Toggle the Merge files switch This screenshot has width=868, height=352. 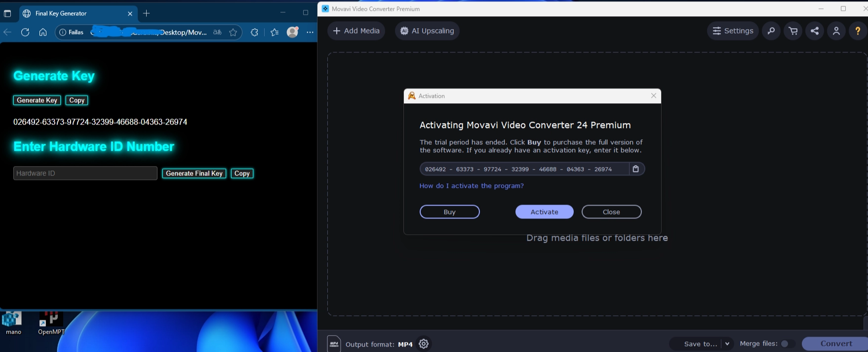(x=787, y=344)
